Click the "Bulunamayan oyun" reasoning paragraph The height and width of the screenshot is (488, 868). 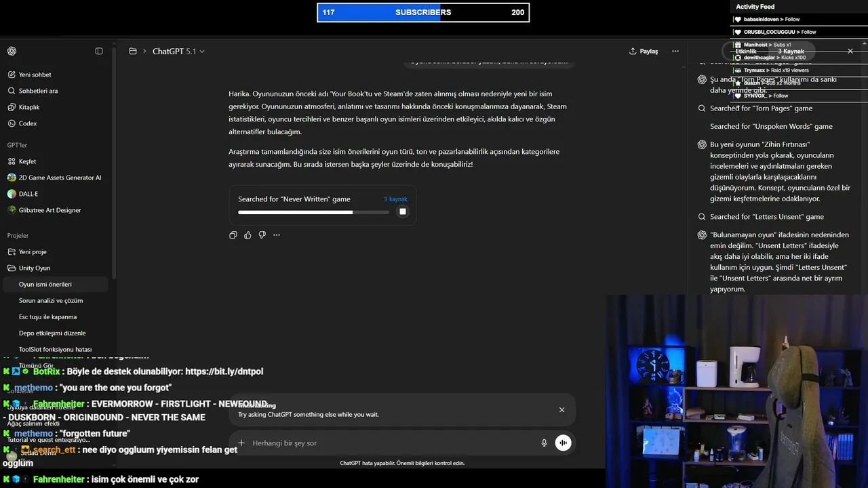coord(779,262)
